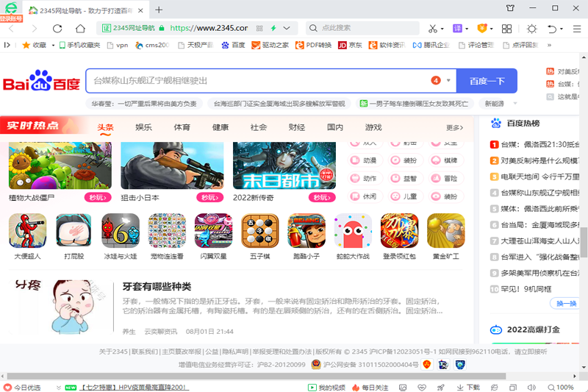Click 秒玩 button for 植物大战僵尸
The image size is (588, 392).
click(98, 197)
